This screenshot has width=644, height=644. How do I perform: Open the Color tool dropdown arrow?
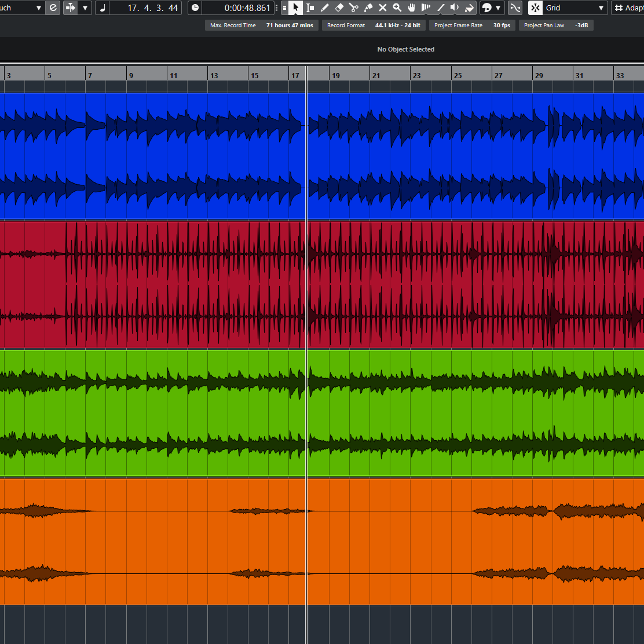[498, 8]
